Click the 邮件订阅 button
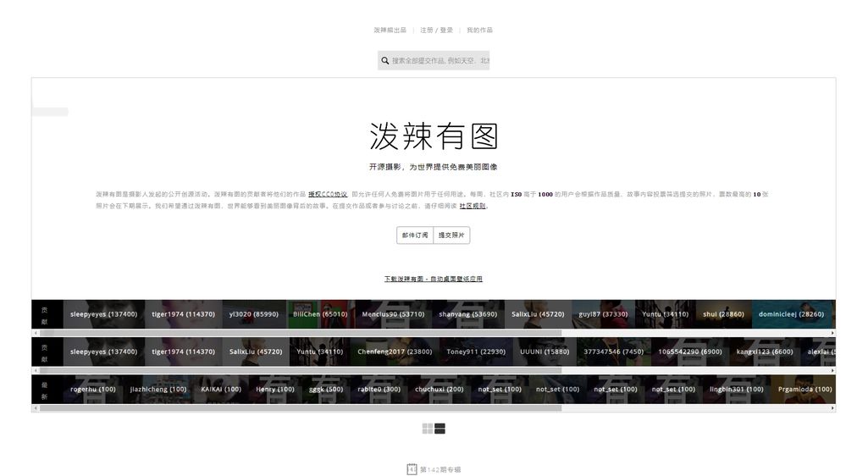The image size is (868, 476). coord(415,235)
